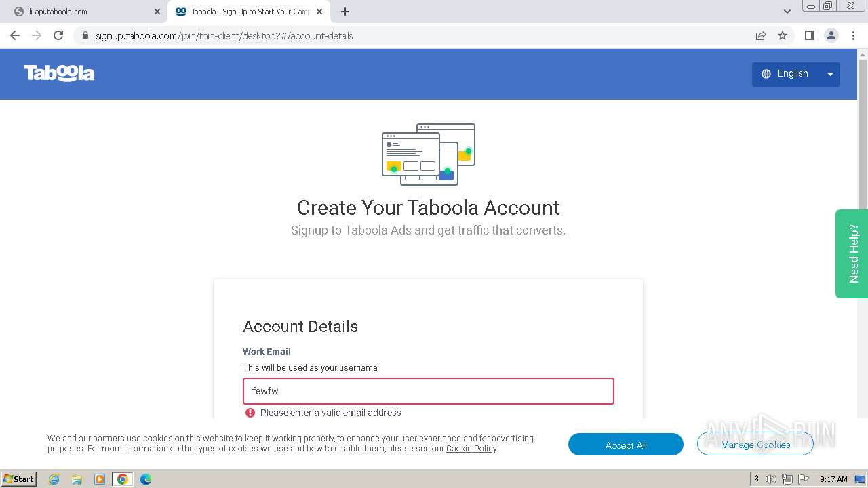The width and height of the screenshot is (868, 488).
Task: Open Microsoft Edge from taskbar
Action: (146, 479)
